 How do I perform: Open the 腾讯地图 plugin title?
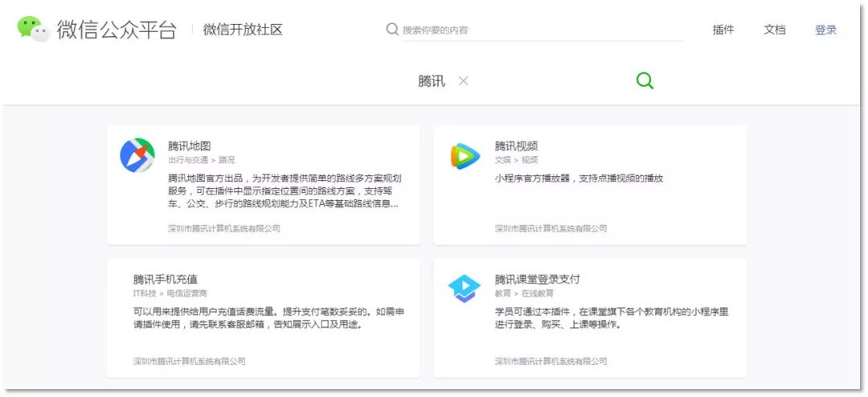(190, 146)
